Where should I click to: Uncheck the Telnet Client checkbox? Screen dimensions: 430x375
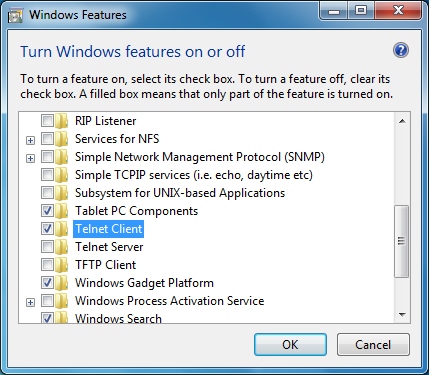[x=47, y=229]
